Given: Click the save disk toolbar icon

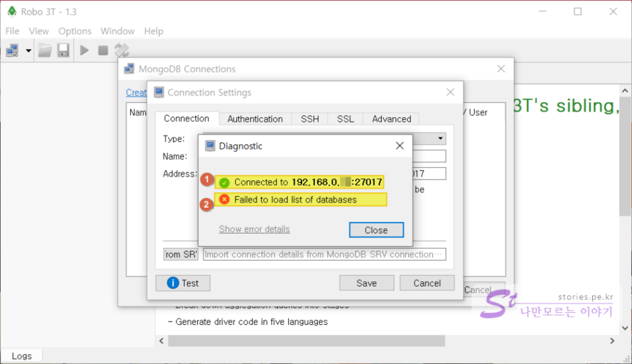Looking at the screenshot, I should click(63, 50).
